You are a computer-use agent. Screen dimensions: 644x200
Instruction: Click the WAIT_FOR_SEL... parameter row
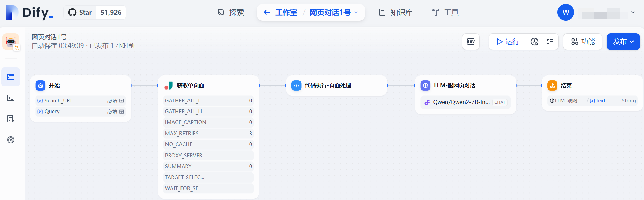tap(208, 188)
